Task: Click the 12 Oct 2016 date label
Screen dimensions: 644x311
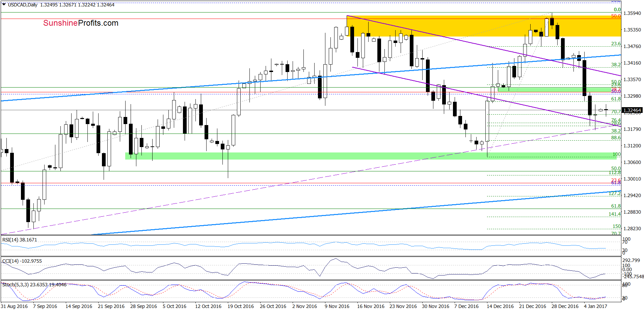Action: (x=208, y=306)
